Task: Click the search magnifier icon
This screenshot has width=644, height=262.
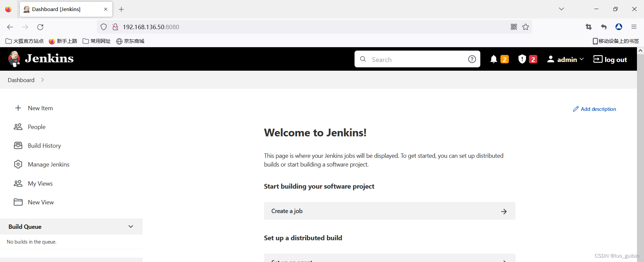Action: pos(363,59)
